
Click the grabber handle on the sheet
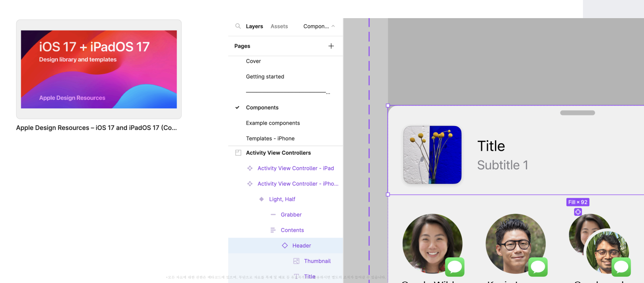tap(577, 113)
